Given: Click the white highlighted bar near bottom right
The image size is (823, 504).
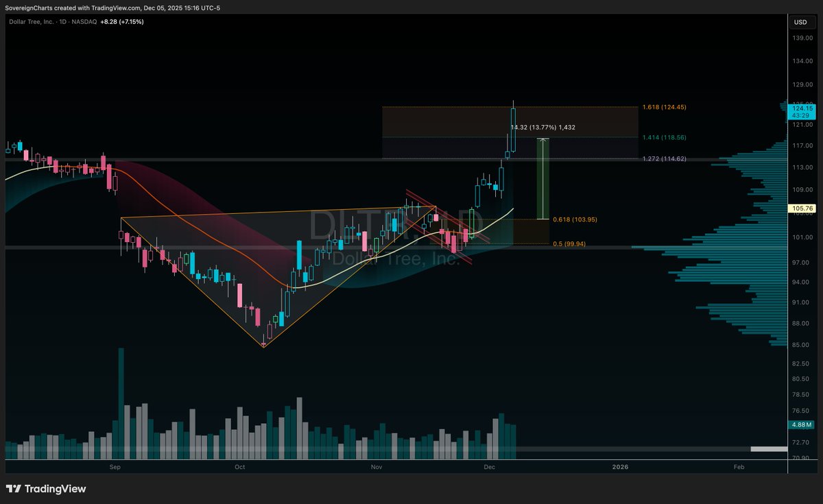Looking at the screenshot, I should click(x=769, y=449).
